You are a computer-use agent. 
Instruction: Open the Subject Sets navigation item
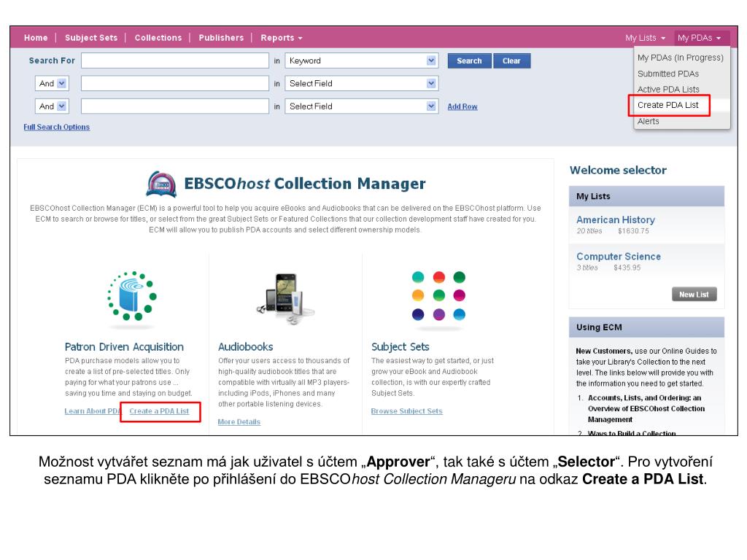(x=91, y=38)
